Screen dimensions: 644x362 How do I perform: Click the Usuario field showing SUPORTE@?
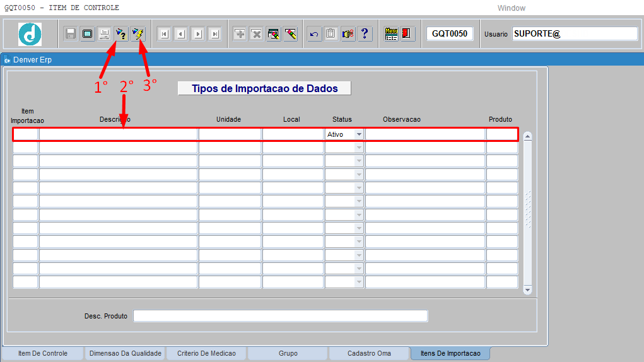[575, 33]
